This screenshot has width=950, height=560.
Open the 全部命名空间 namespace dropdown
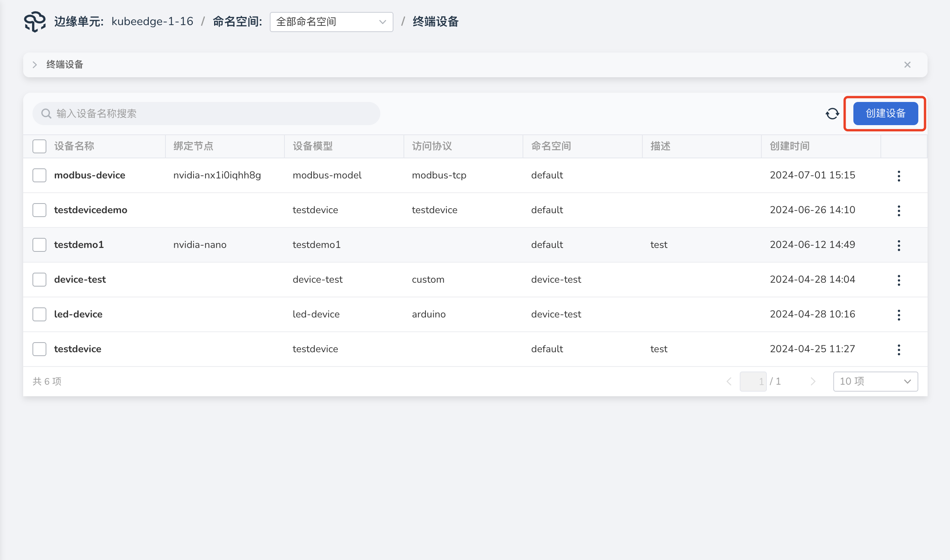[331, 22]
